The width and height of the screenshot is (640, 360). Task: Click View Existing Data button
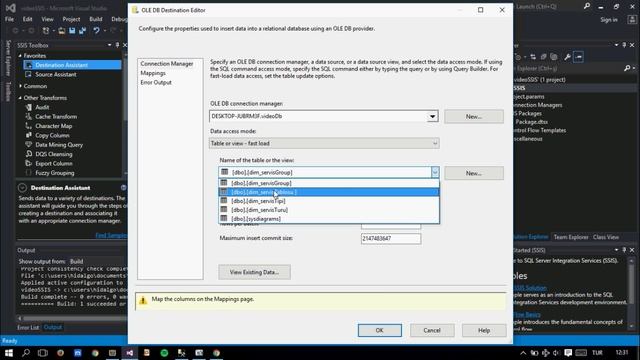254,272
